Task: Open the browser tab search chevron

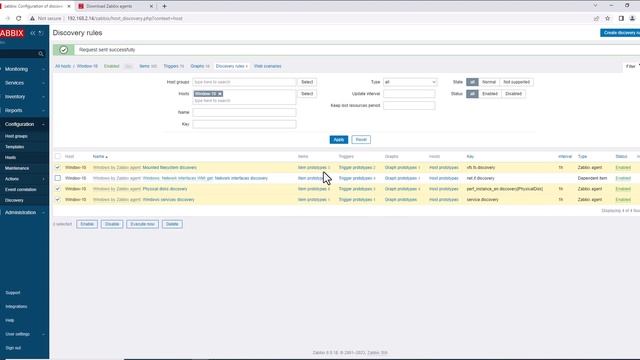Action: coord(595,6)
